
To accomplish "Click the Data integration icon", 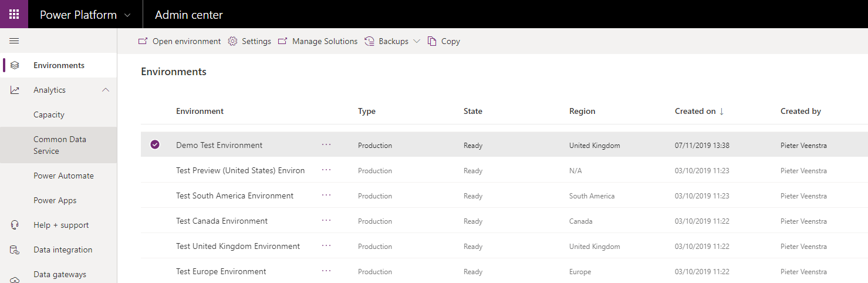I will click(15, 250).
